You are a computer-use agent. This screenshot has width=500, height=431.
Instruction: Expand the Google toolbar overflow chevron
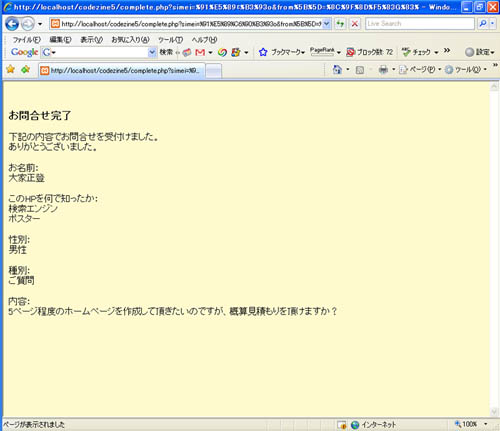(x=447, y=50)
